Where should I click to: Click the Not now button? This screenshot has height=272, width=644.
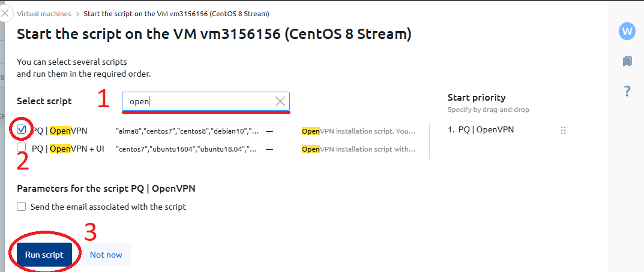pyautogui.click(x=106, y=255)
